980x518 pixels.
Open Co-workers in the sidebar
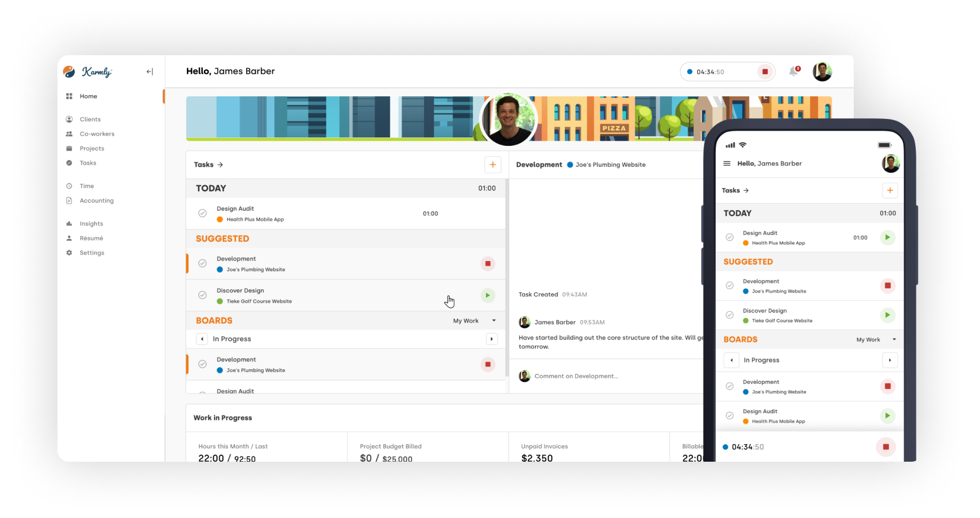[97, 134]
